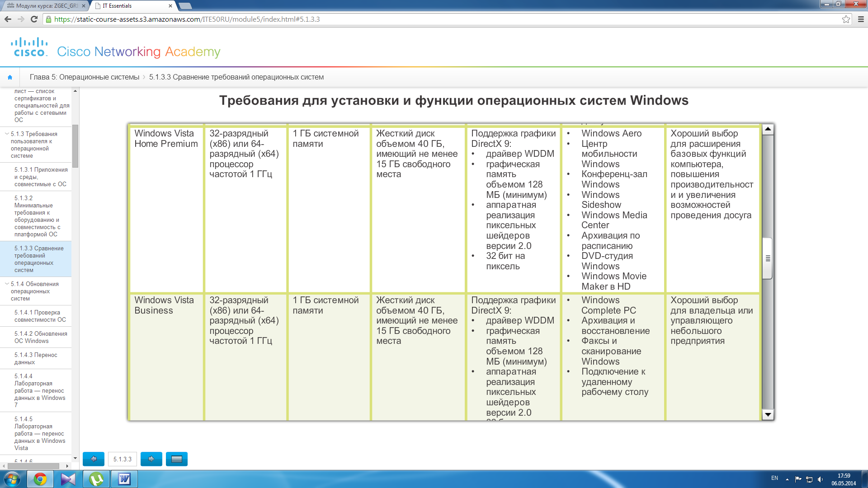Open Chrome from the taskbar
The width and height of the screenshot is (868, 488).
tap(40, 479)
